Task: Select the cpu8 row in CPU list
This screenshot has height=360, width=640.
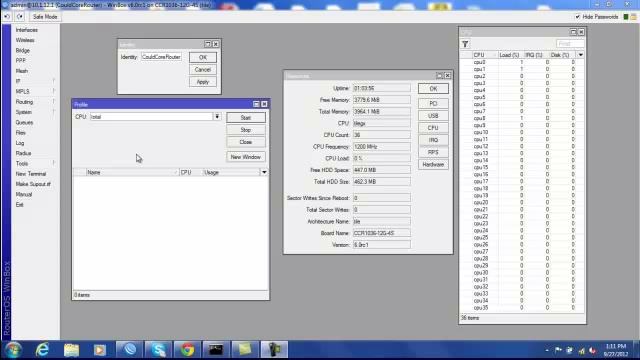Action: 522,118
